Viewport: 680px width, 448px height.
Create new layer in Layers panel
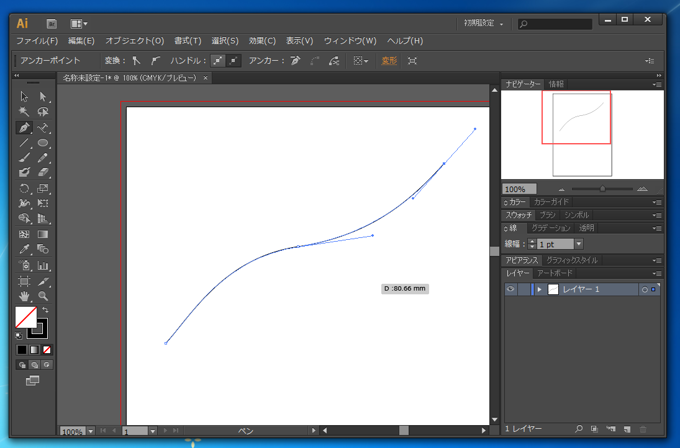click(627, 429)
